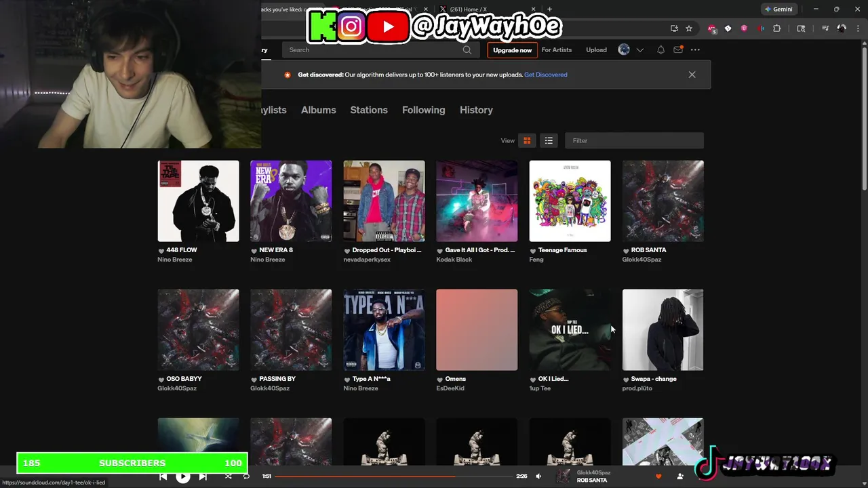This screenshot has width=868, height=488.
Task: Open the Albums tab
Action: (x=318, y=110)
